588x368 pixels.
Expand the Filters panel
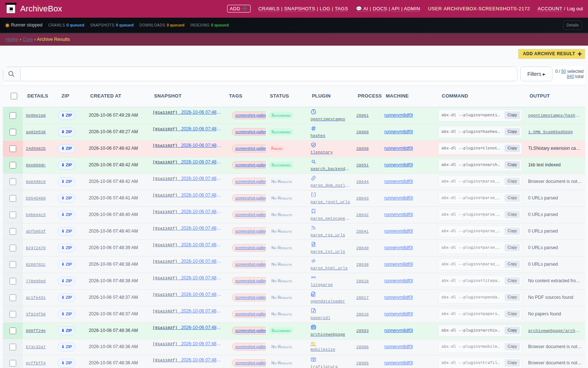click(x=536, y=74)
